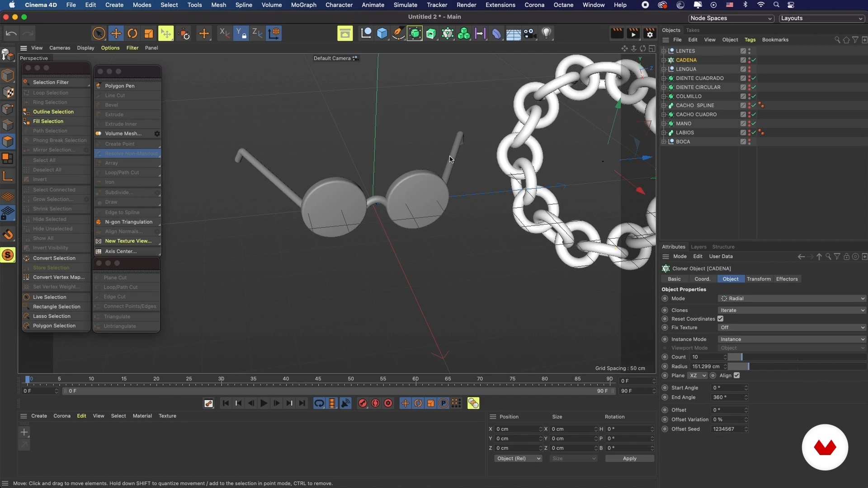Open the Object (Rel) dropdown
The width and height of the screenshot is (868, 488).
[518, 458]
